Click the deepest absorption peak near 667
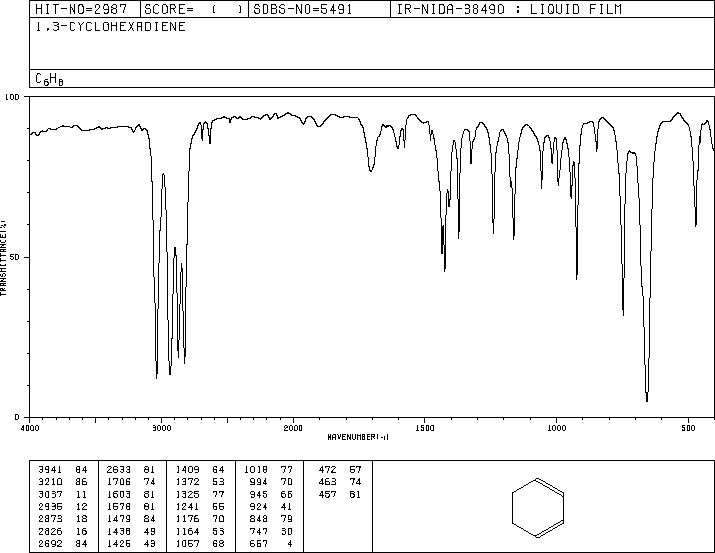Viewport: 715px width, 553px height. [647, 400]
